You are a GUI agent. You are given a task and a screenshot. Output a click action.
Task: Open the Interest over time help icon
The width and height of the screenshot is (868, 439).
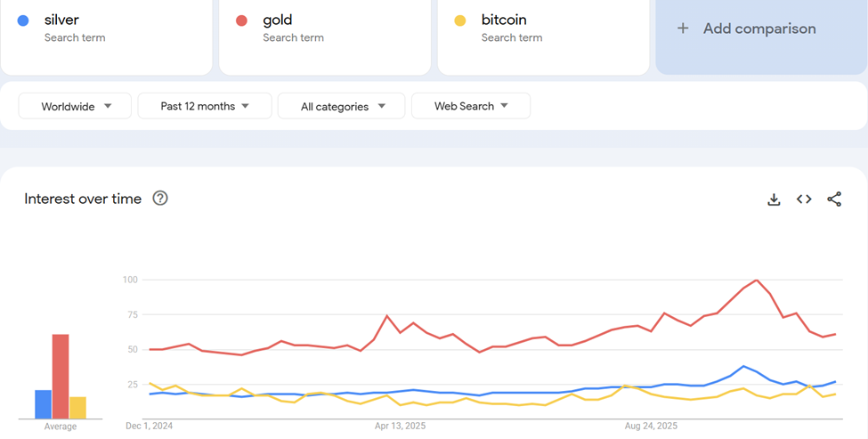click(160, 199)
